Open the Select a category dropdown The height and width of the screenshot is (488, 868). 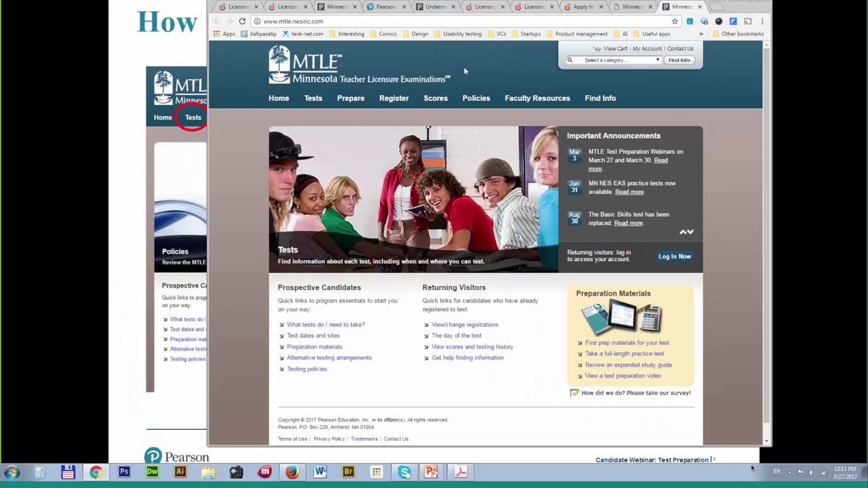point(618,60)
